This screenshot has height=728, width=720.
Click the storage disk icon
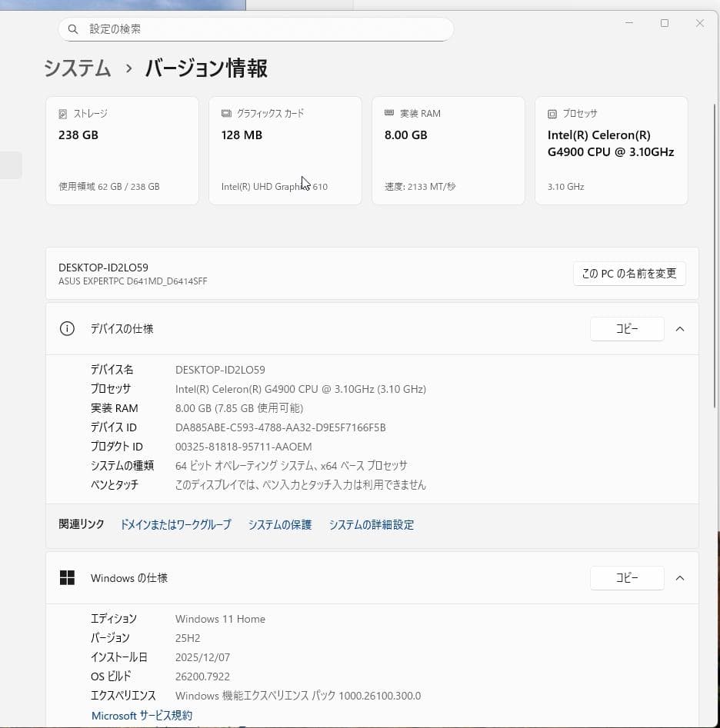click(x=63, y=114)
